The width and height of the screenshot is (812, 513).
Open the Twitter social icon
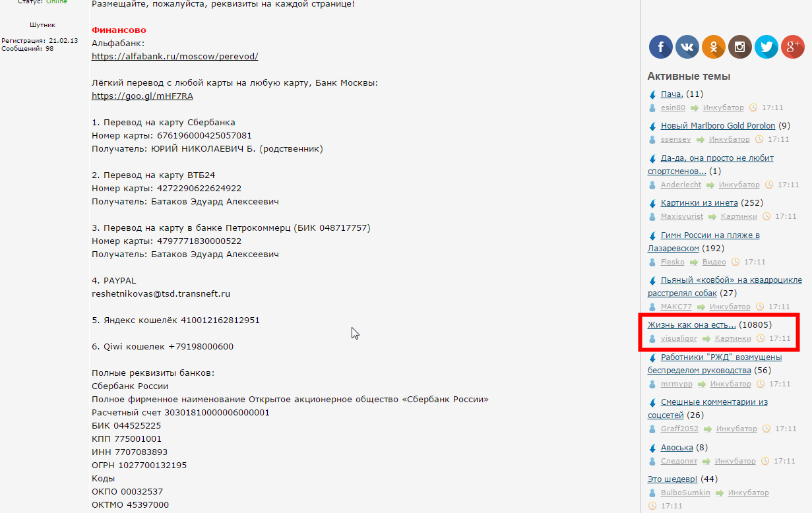[x=766, y=47]
